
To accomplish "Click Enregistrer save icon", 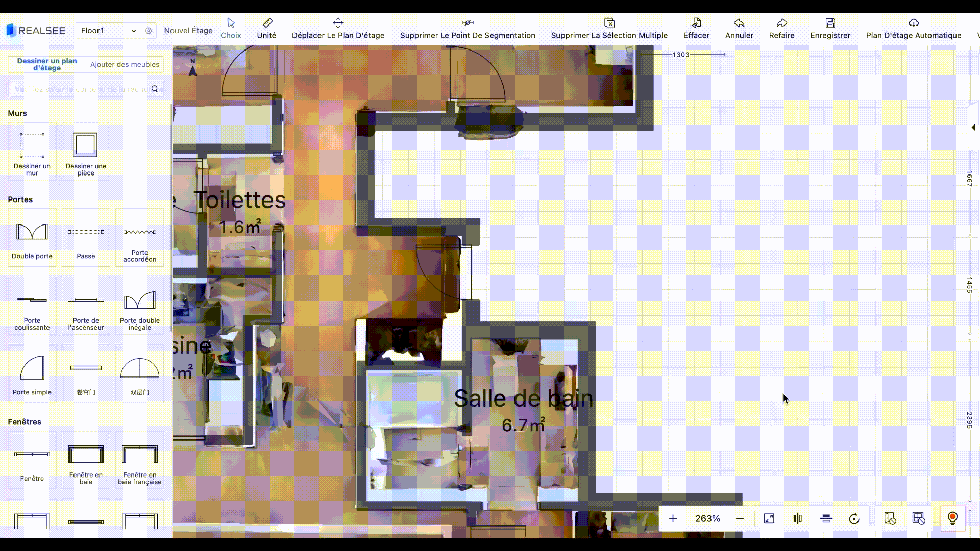I will (830, 23).
